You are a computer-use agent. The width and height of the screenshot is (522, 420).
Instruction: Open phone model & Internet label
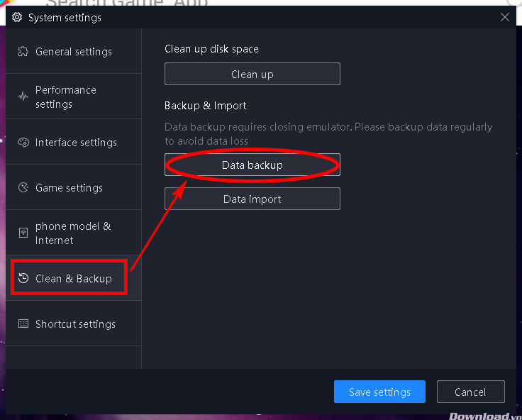click(x=73, y=233)
